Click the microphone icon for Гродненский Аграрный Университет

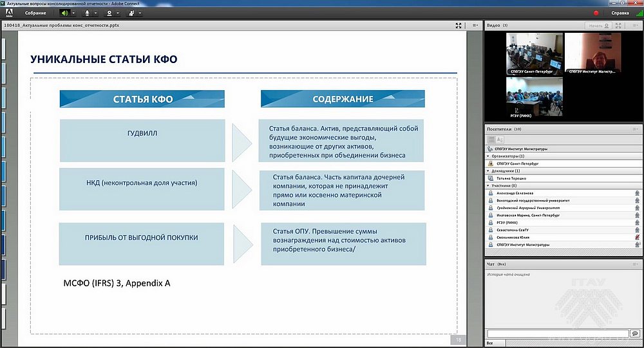coord(637,208)
